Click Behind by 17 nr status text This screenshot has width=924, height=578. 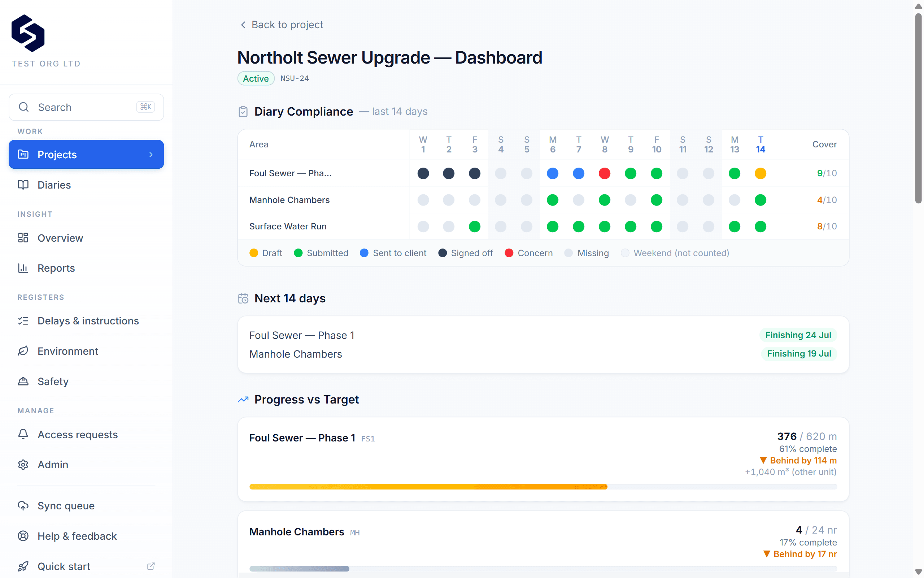[800, 554]
